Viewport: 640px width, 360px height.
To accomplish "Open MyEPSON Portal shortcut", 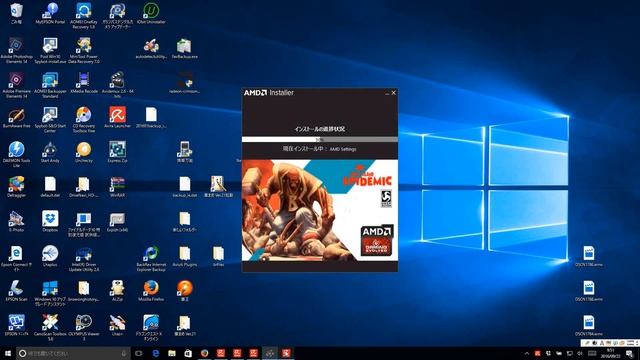I will coord(50,13).
